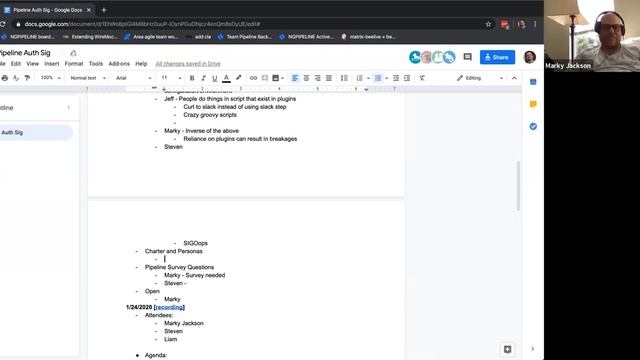The image size is (640, 360).
Task: Add a comment using the toolbar icon
Action: 264,78
